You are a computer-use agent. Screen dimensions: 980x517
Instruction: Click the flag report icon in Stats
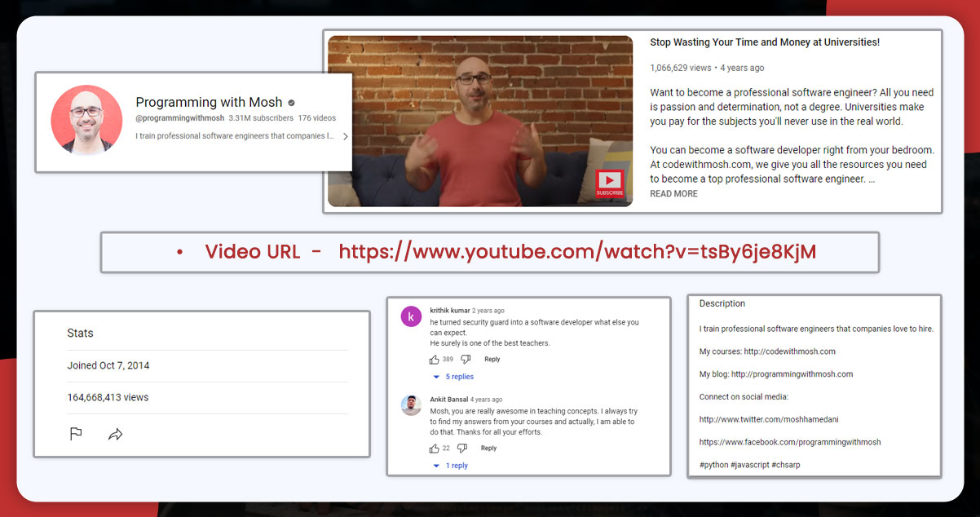point(76,434)
